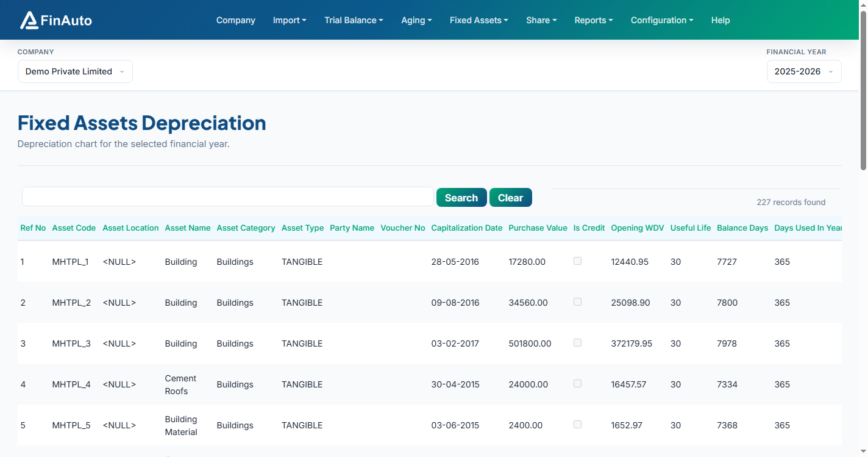
Task: Click the 09-08-2016 capitalization date
Action: [x=455, y=303]
